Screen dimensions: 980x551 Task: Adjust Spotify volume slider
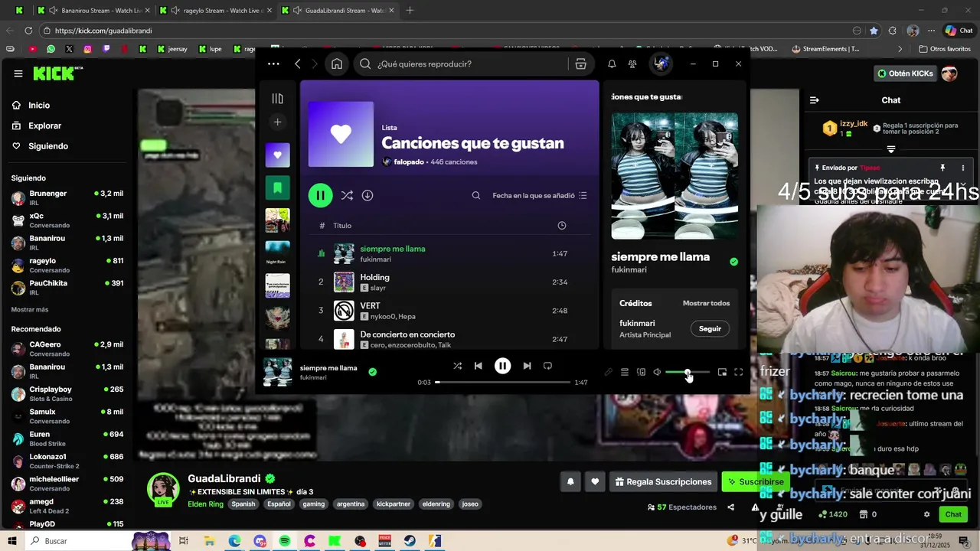688,372
